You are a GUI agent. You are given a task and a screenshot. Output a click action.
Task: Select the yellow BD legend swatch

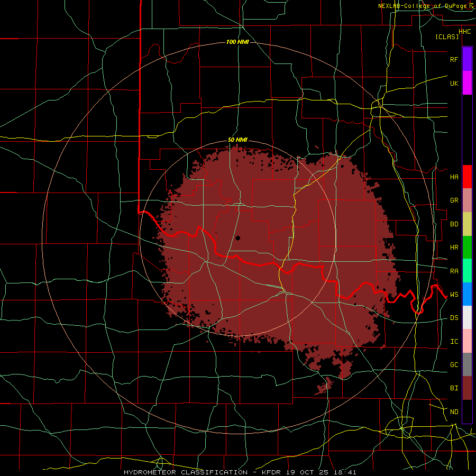(x=467, y=224)
